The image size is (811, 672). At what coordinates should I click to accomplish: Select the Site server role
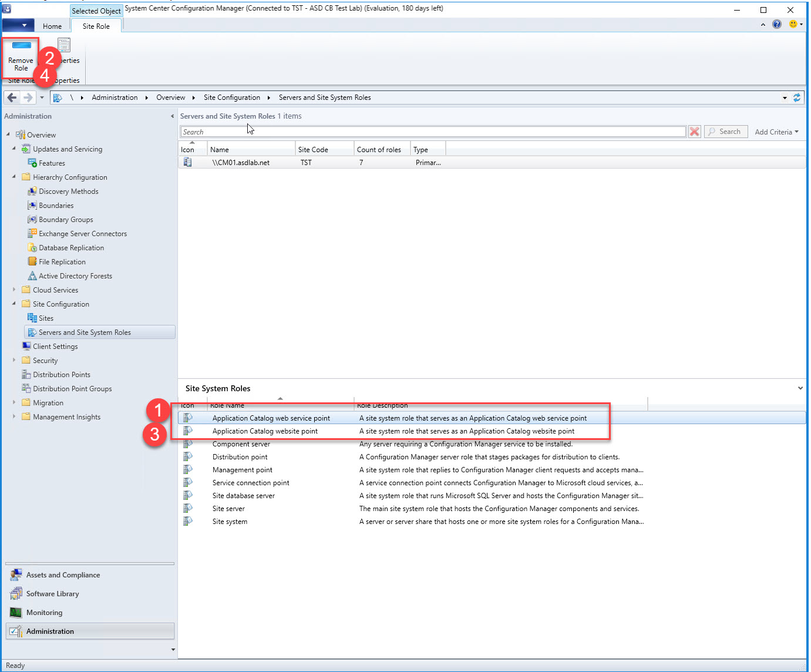491,509
